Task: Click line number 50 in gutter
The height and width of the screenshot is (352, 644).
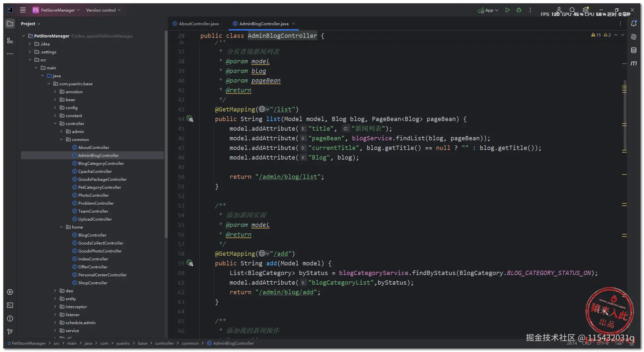Action: tap(181, 176)
